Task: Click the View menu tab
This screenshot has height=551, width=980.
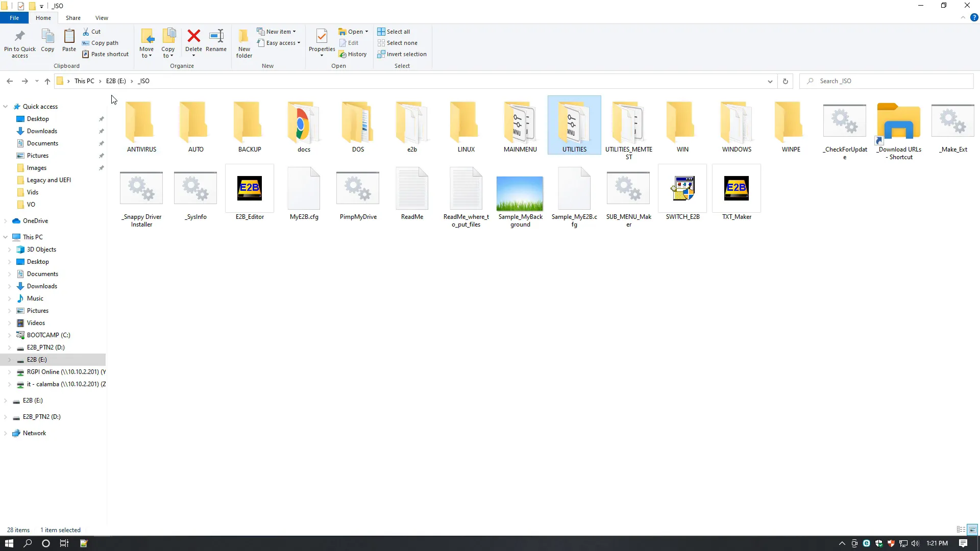Action: 102,17
